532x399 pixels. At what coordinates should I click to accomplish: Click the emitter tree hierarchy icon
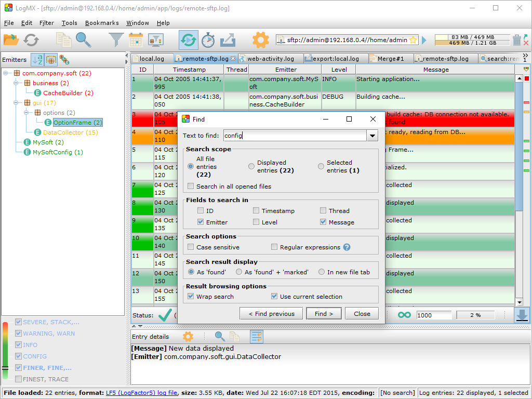pyautogui.click(x=64, y=60)
